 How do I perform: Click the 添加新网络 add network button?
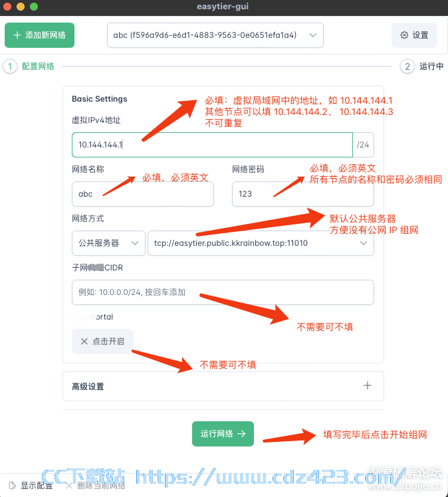tap(40, 35)
